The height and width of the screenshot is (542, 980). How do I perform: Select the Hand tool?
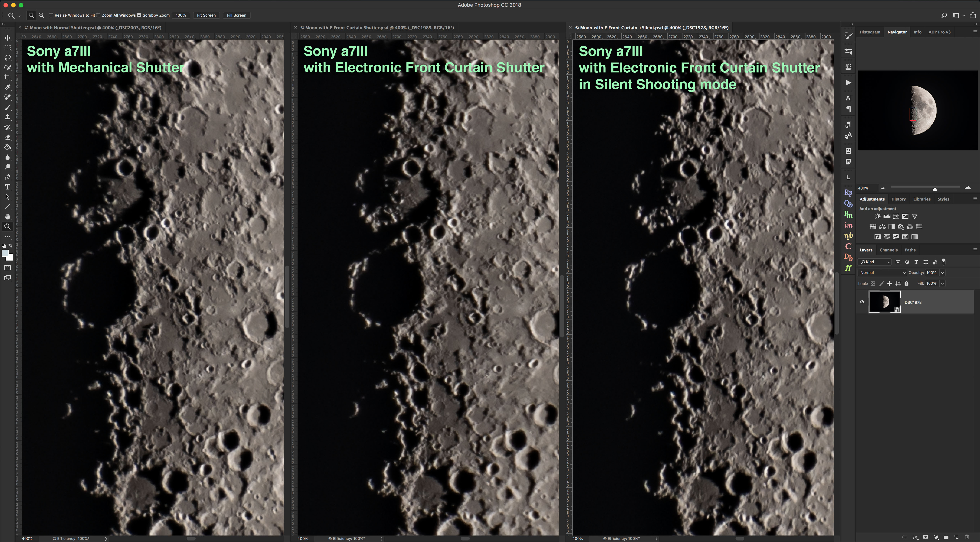pyautogui.click(x=7, y=217)
